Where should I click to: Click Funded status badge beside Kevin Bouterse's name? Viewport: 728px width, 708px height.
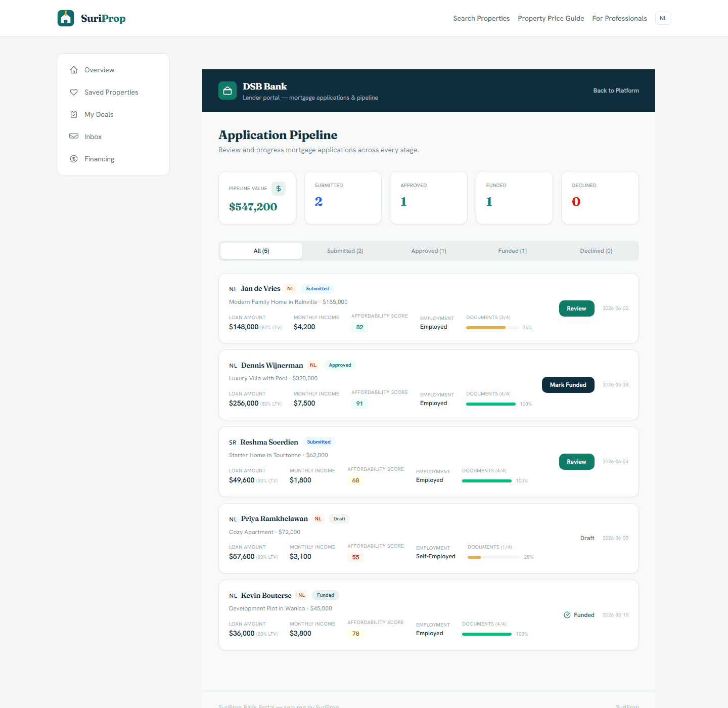pos(326,595)
